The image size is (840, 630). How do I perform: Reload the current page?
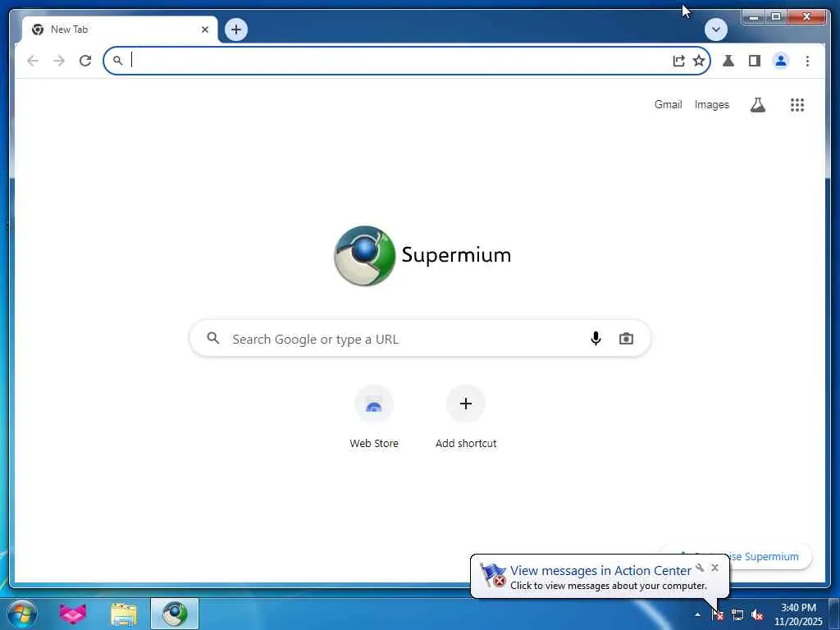[x=85, y=61]
